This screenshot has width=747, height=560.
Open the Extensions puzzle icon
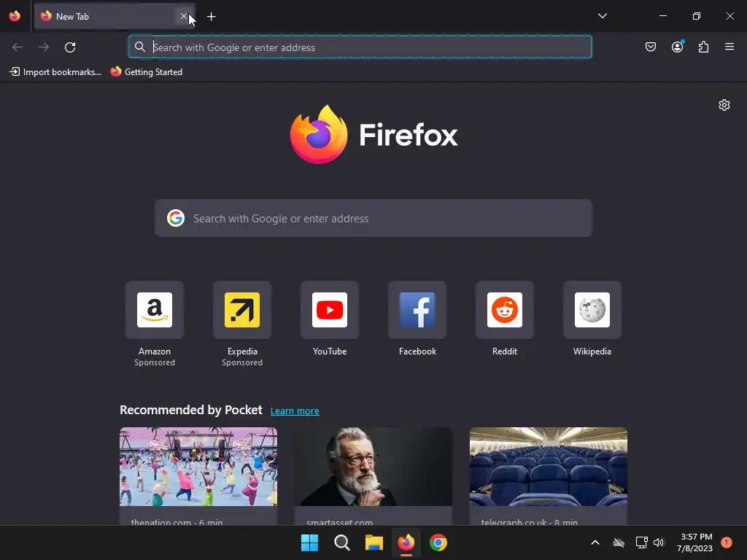pyautogui.click(x=704, y=47)
